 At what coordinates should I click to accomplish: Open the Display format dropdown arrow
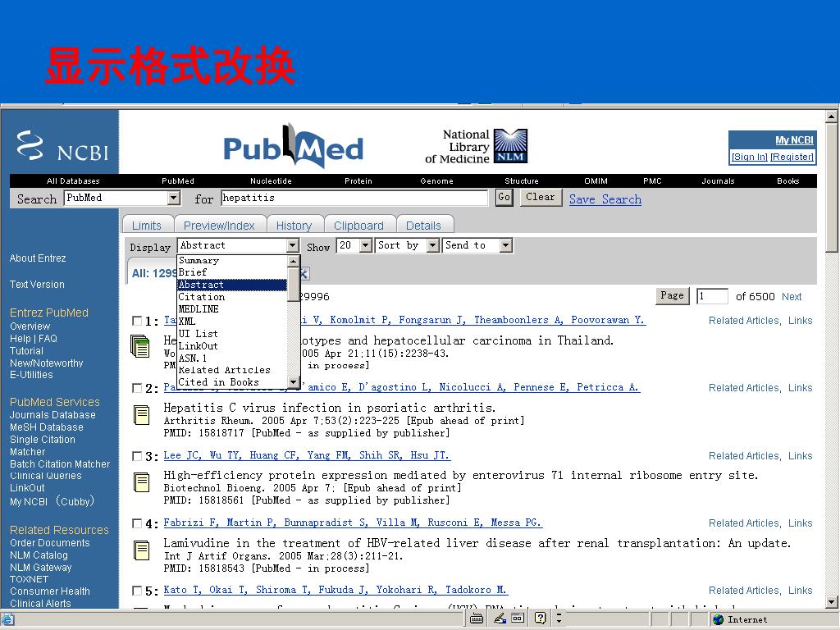point(292,245)
